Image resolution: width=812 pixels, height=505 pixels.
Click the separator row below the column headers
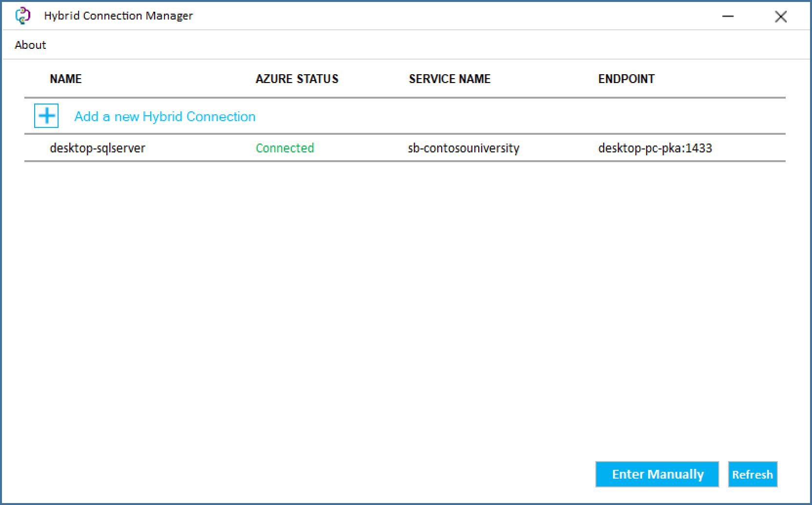[x=405, y=95]
